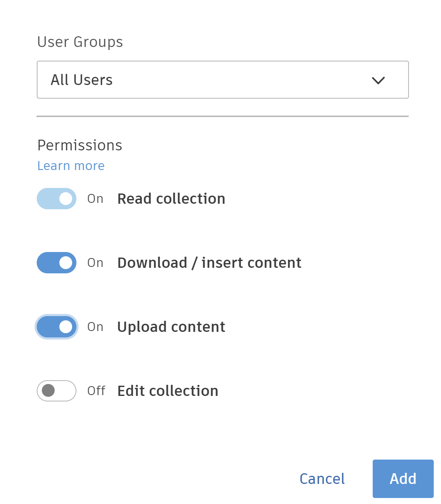The image size is (441, 504).
Task: Click the chevron arrow in User Groups box
Action: pyautogui.click(x=378, y=80)
